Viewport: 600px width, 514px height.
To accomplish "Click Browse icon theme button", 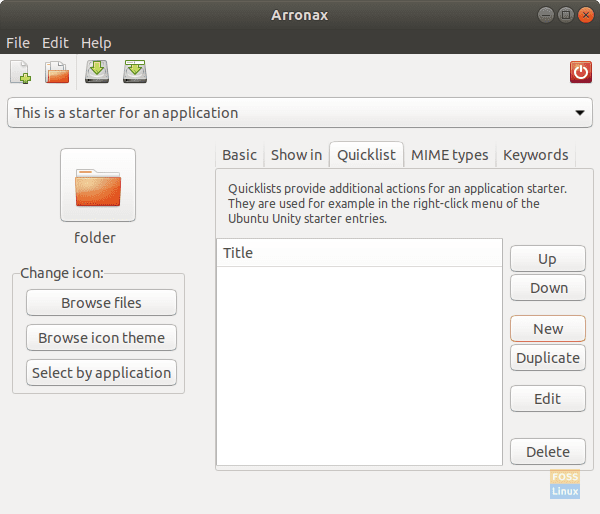I will [101, 338].
